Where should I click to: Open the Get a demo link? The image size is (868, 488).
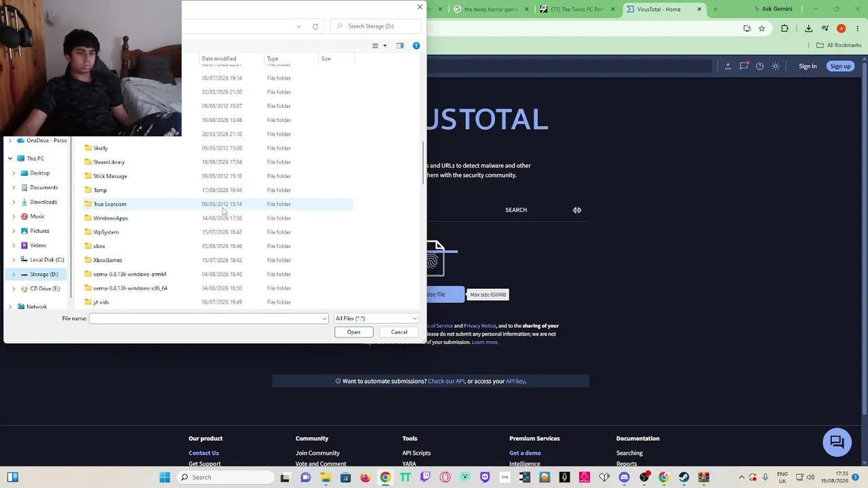coord(525,453)
